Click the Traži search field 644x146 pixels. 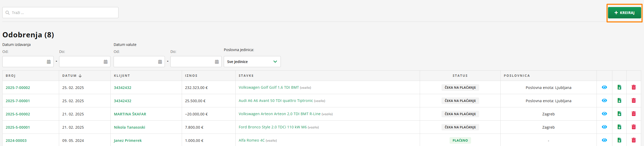click(62, 13)
